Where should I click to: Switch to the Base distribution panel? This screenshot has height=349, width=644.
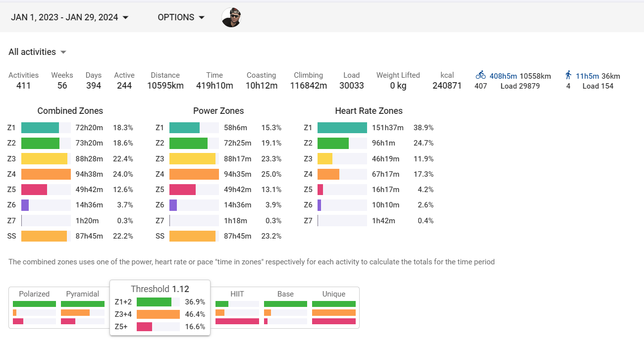(x=285, y=307)
